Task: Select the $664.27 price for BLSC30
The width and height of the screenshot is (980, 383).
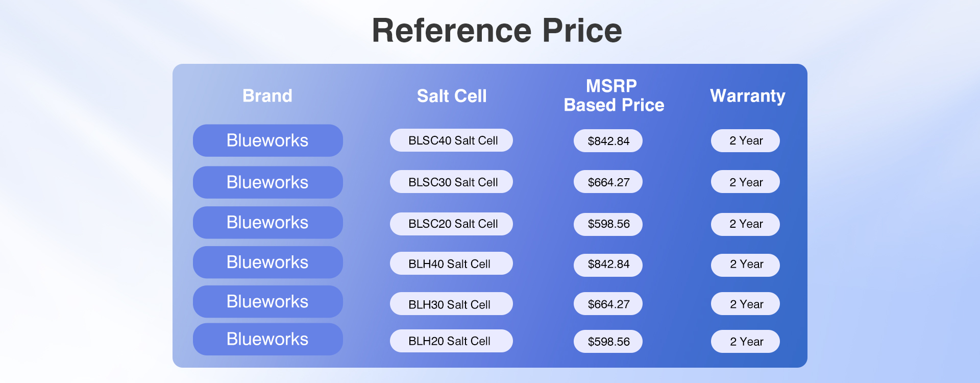Action: pyautogui.click(x=608, y=182)
